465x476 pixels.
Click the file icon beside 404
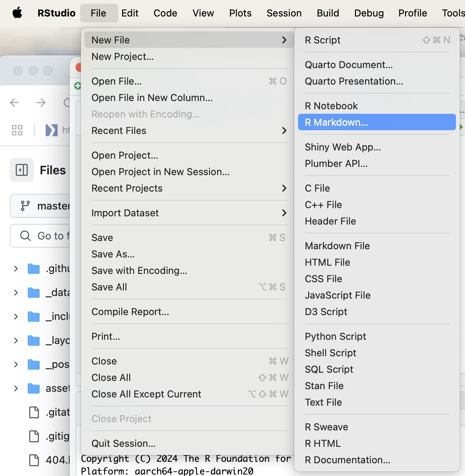(x=34, y=460)
